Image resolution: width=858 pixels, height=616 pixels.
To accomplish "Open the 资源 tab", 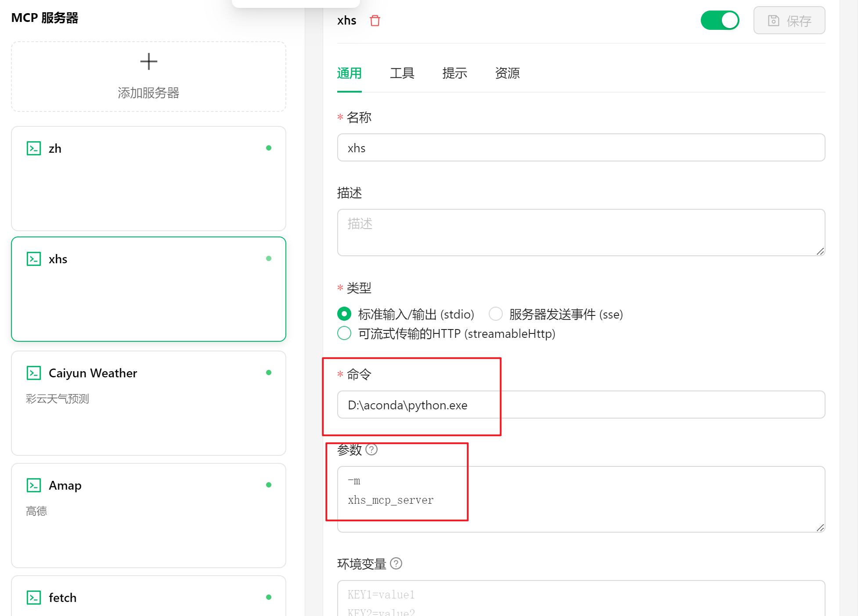I will [507, 73].
